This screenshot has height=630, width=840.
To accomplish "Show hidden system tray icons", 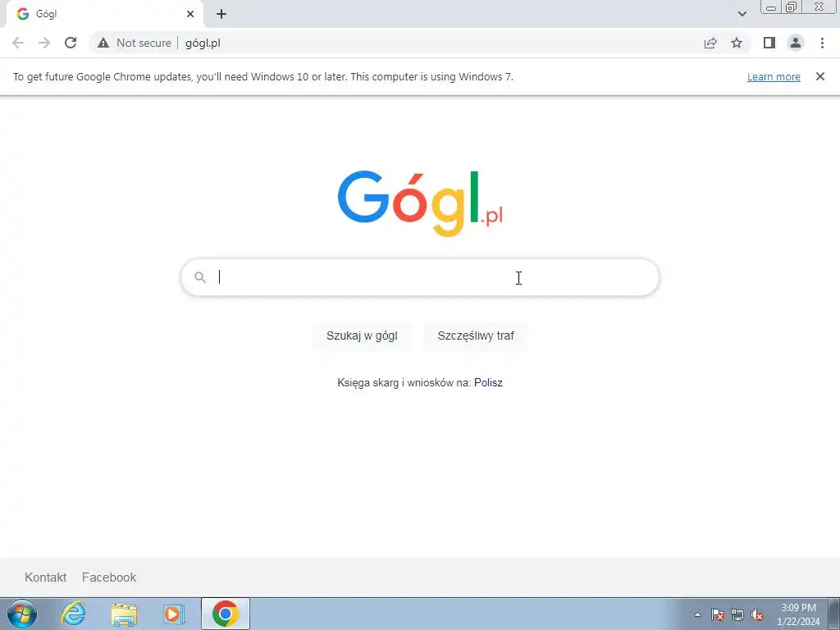I will click(x=697, y=614).
